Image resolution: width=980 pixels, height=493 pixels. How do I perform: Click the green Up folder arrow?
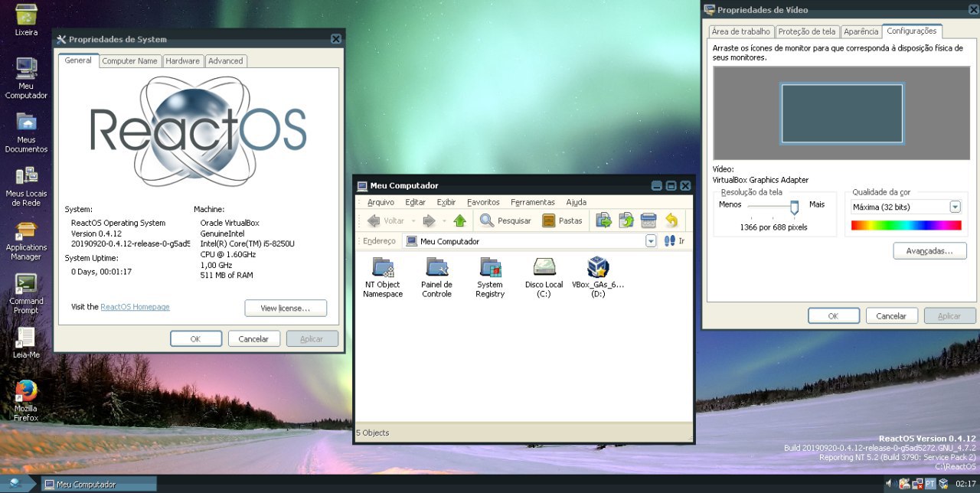coord(459,220)
